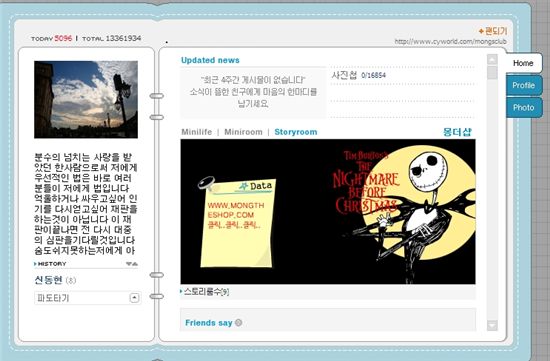Open the 몽더샵 link
Image resolution: width=550 pixels, height=361 pixels.
click(457, 132)
